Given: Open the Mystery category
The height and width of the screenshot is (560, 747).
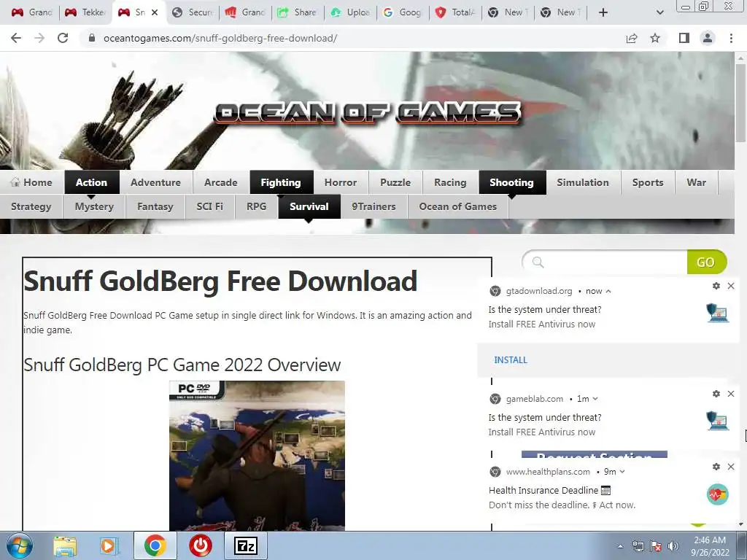Looking at the screenshot, I should point(94,206).
